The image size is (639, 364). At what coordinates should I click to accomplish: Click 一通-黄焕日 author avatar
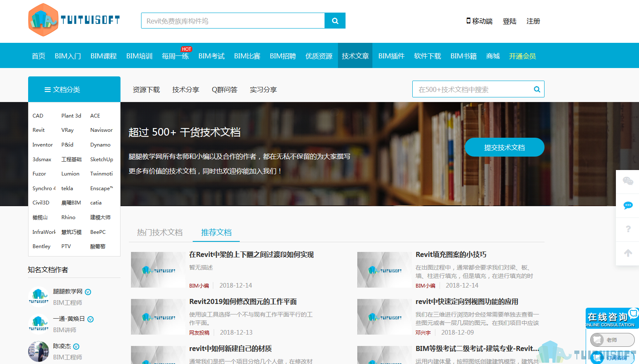pyautogui.click(x=39, y=324)
